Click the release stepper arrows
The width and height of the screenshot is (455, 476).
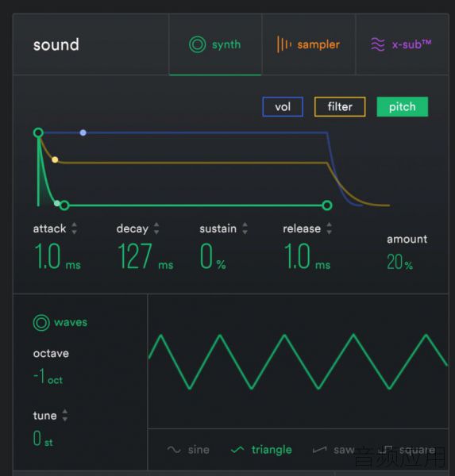[329, 228]
